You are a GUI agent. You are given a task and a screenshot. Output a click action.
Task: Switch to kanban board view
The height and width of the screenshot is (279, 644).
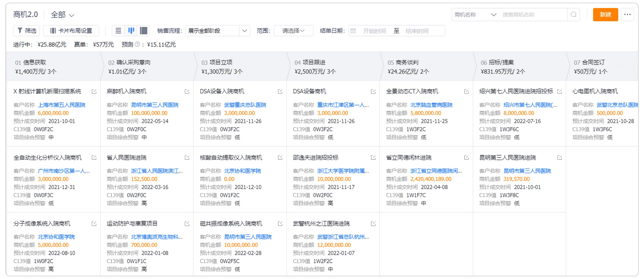point(131,31)
